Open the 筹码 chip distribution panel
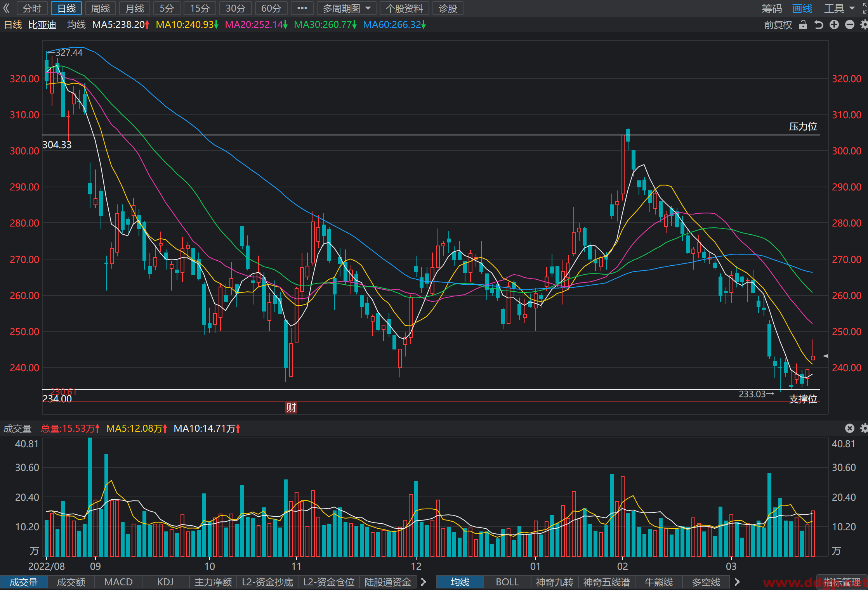The height and width of the screenshot is (590, 868). pos(772,8)
